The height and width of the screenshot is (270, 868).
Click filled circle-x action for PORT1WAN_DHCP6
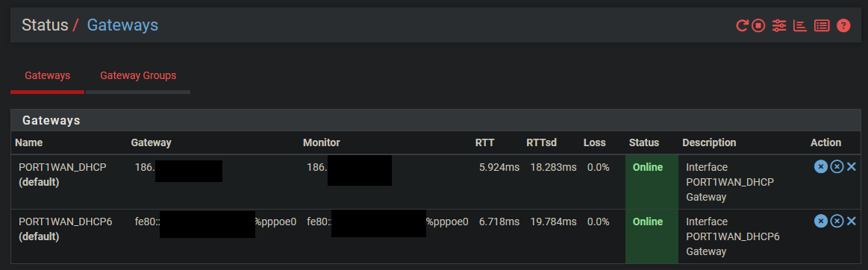pyautogui.click(x=820, y=222)
